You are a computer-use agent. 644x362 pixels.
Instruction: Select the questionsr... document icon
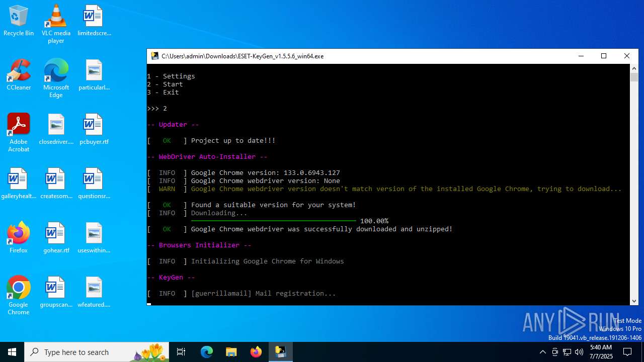(x=94, y=184)
